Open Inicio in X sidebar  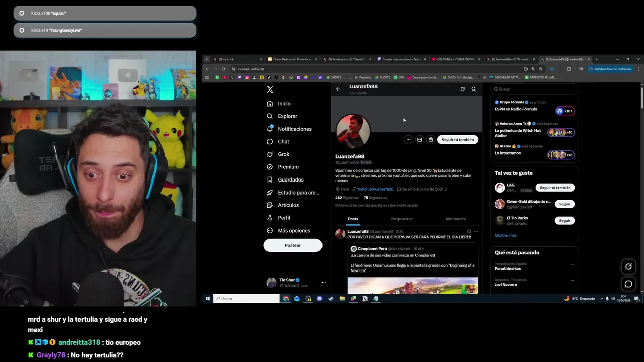(x=279, y=104)
